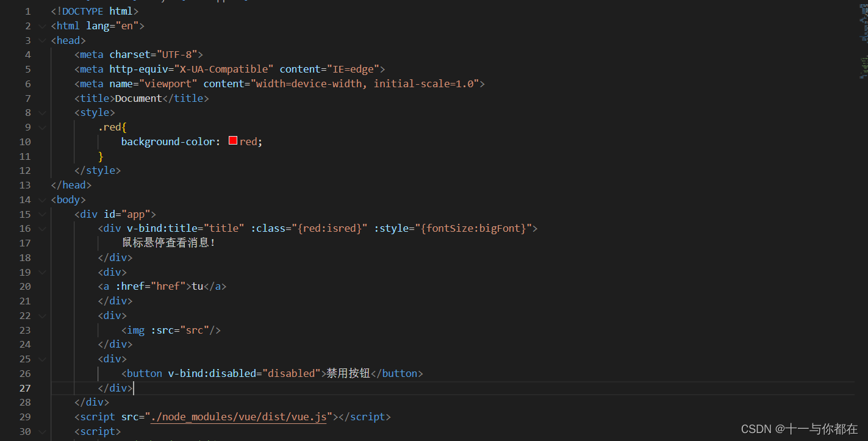Click the v-bind:title="title" attribute
Viewport: 868px width, 441px height.
click(186, 229)
